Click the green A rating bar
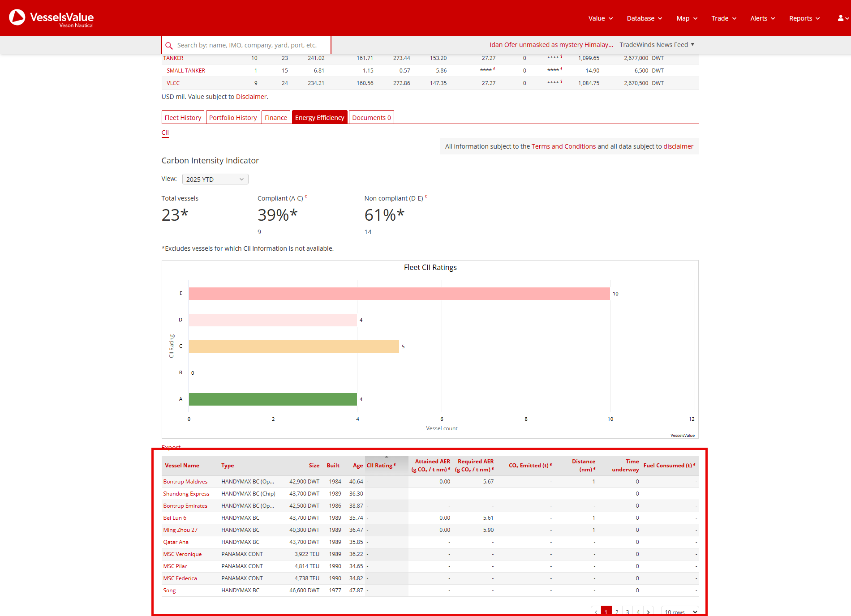This screenshot has width=851, height=616. tap(273, 399)
